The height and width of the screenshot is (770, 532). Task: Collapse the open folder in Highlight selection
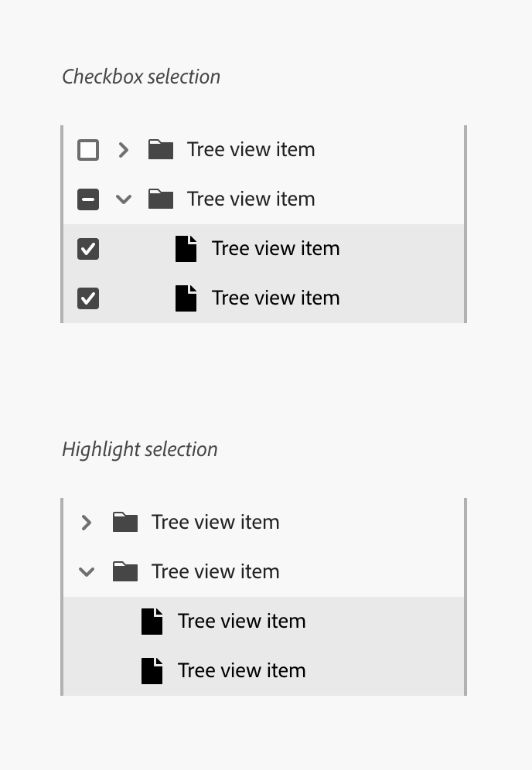[86, 571]
